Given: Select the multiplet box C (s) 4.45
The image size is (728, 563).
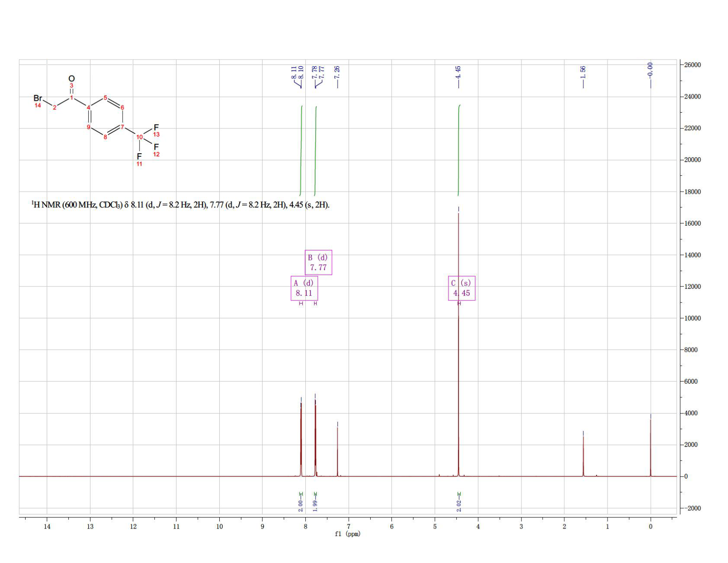Looking at the screenshot, I should click(x=462, y=288).
